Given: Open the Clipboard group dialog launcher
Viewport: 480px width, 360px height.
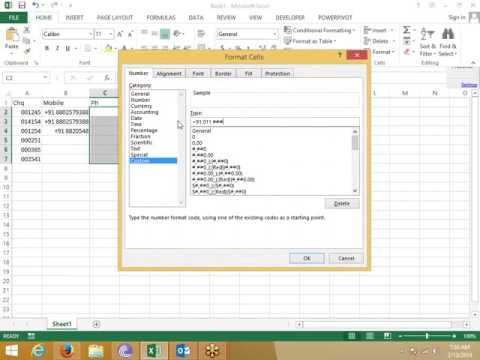Looking at the screenshot, I should [x=36, y=63].
